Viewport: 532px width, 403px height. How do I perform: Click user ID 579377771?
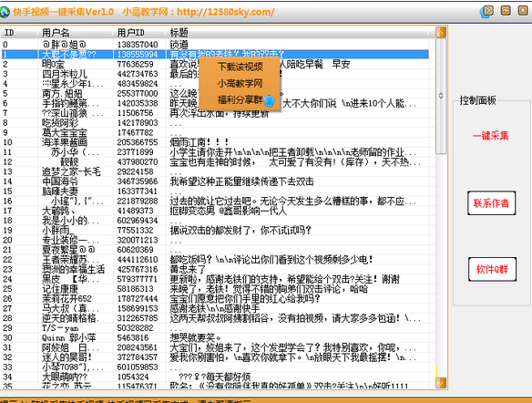138,279
